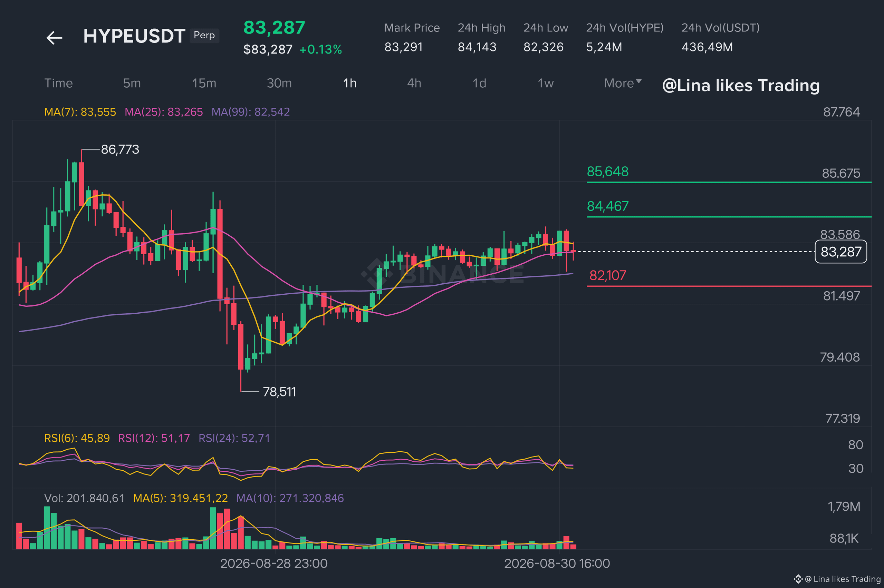Switch to the 15m timeframe
This screenshot has height=588, width=884.
pos(204,83)
